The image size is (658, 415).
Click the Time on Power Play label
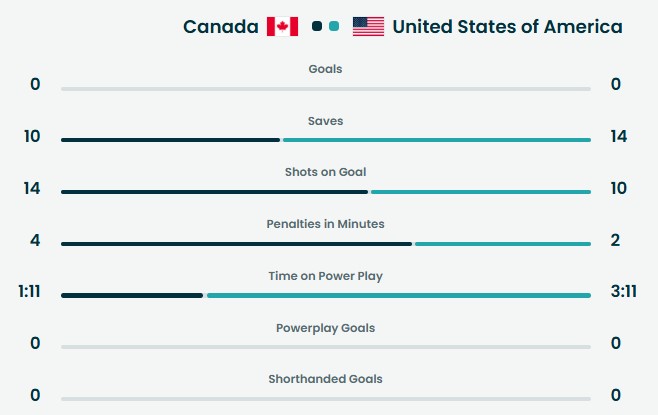[325, 276]
